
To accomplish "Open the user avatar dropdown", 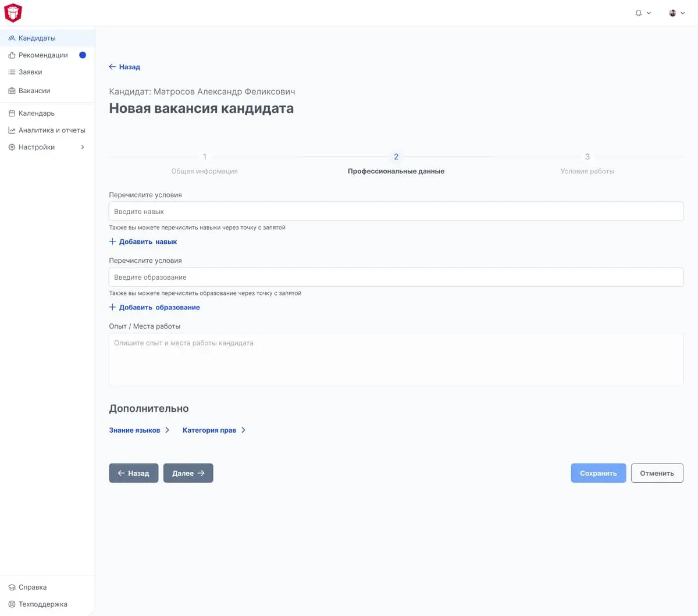I will pos(676,13).
